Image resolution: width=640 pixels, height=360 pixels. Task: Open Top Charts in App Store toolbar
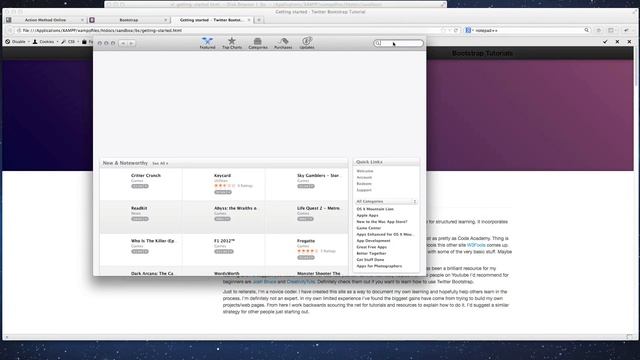(x=232, y=43)
